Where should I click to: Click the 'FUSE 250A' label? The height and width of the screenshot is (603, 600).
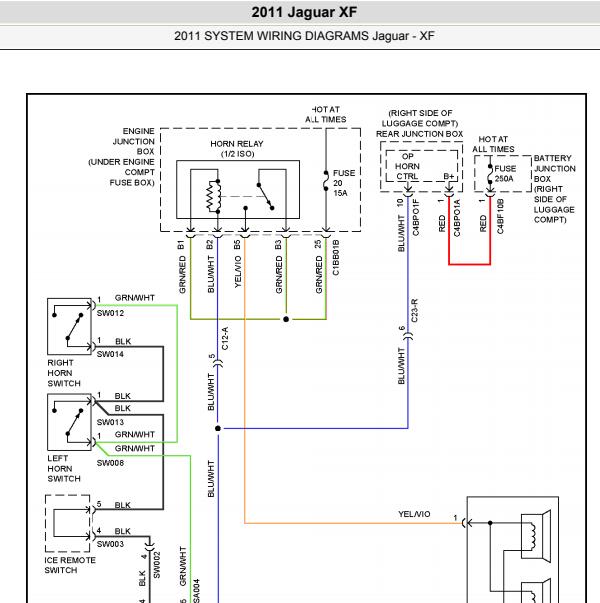[505, 173]
